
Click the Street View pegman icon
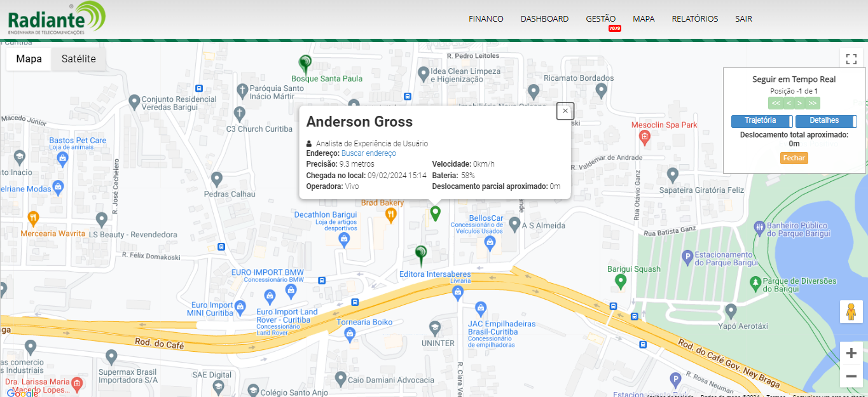851,312
